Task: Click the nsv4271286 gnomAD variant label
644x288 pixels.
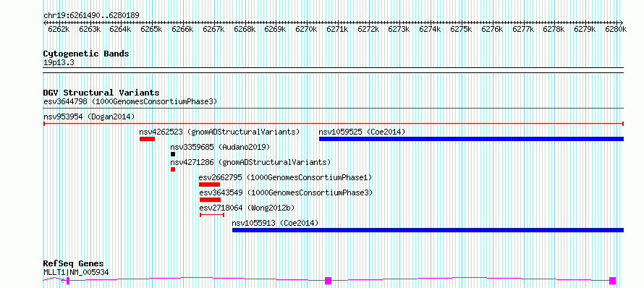Action: [250, 162]
